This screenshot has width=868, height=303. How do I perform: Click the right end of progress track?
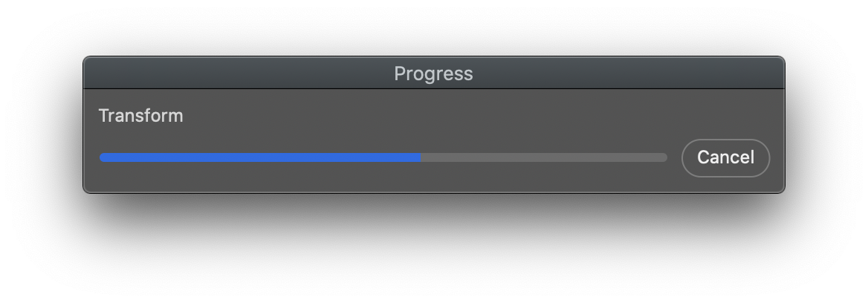tap(663, 157)
